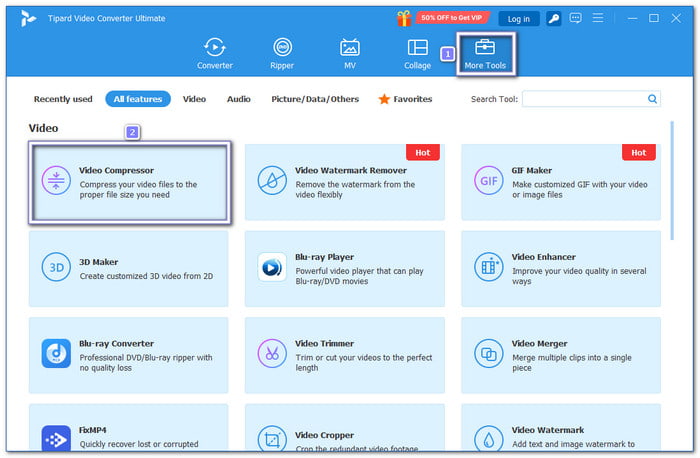Click "Merge multiple clips" description text
This screenshot has height=458, width=700.
coord(571,362)
